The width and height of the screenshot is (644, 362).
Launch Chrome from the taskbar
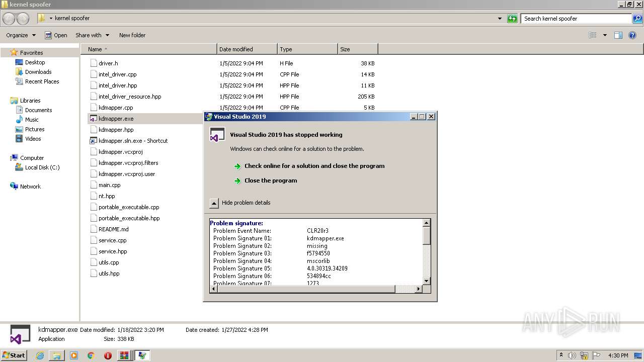coord(91,355)
